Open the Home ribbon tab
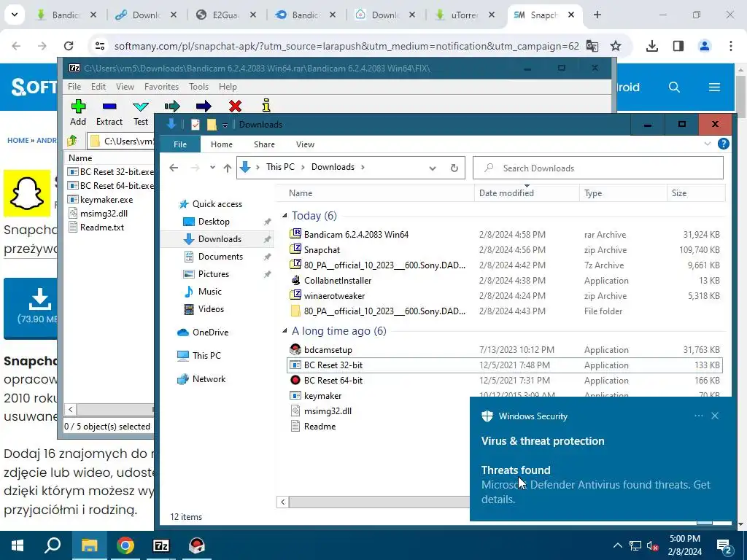This screenshot has height=560, width=747. 222,144
